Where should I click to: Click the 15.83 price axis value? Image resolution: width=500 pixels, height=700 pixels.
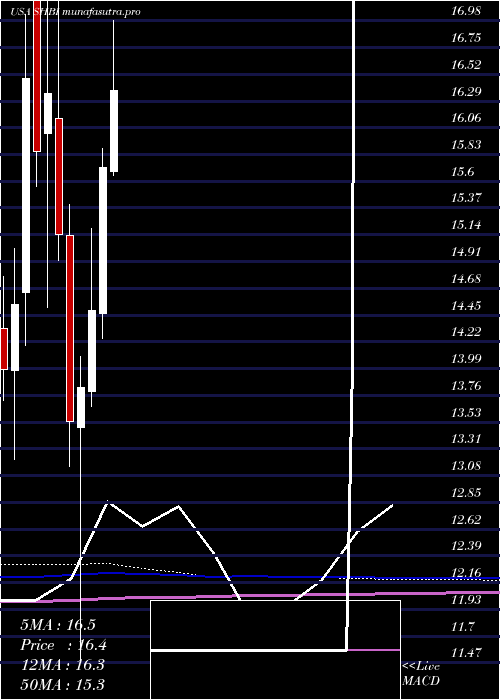click(466, 145)
